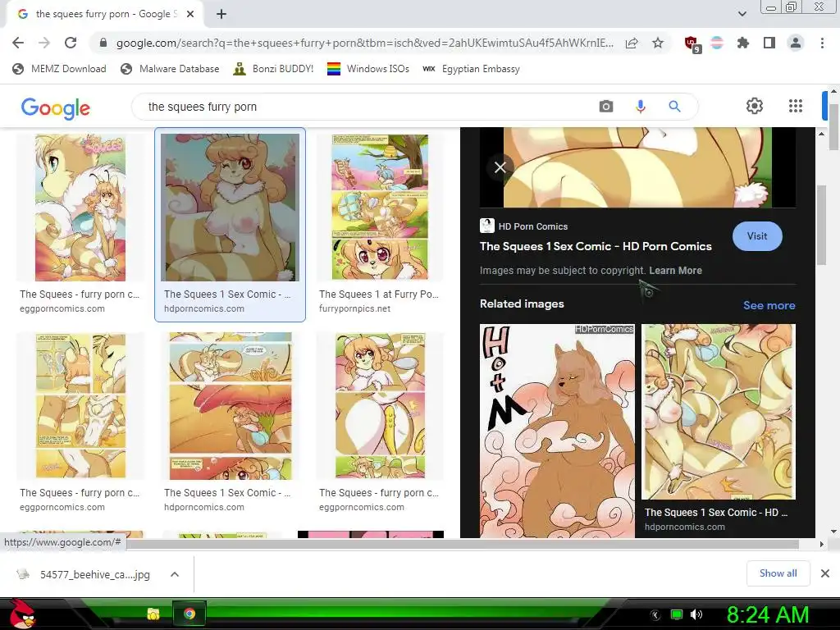Go forward to the next page
840x630 pixels.
pyautogui.click(x=44, y=43)
